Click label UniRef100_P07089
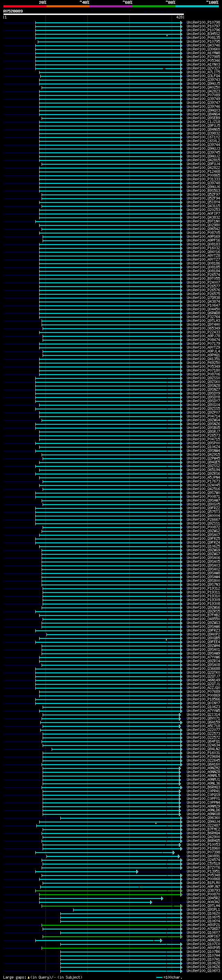Image resolution: width=222 pixels, height=980 pixels. (x=203, y=95)
